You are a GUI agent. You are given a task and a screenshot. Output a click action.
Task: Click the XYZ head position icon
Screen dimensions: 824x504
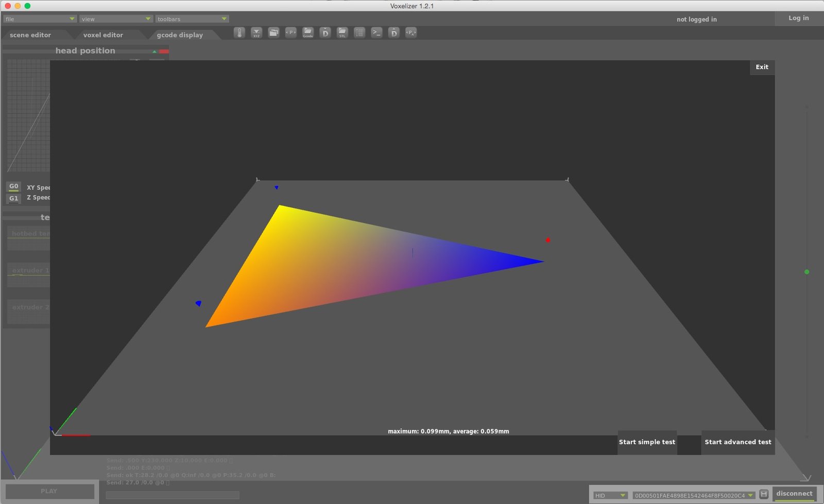coord(256,32)
